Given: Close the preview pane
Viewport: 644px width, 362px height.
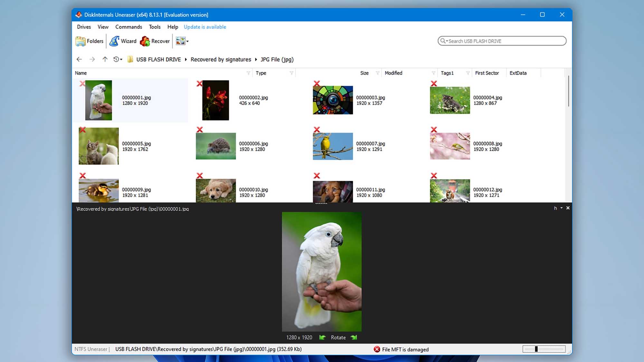Looking at the screenshot, I should tap(568, 208).
